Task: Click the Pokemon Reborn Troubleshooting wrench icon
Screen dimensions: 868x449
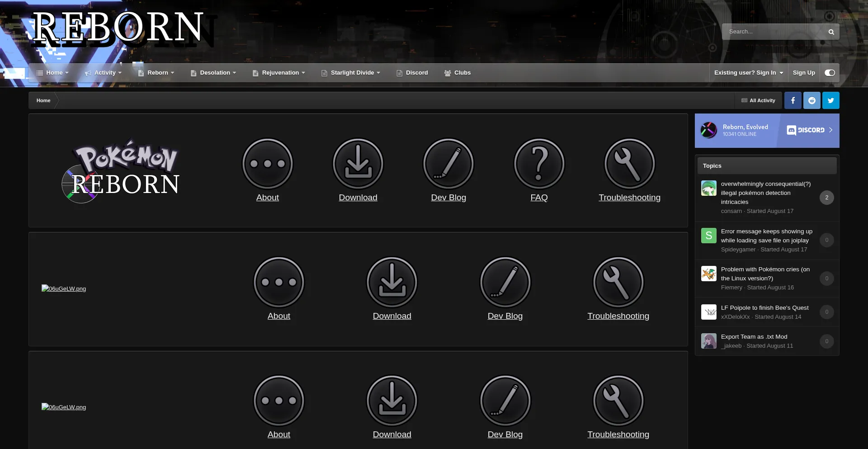Action: click(629, 164)
